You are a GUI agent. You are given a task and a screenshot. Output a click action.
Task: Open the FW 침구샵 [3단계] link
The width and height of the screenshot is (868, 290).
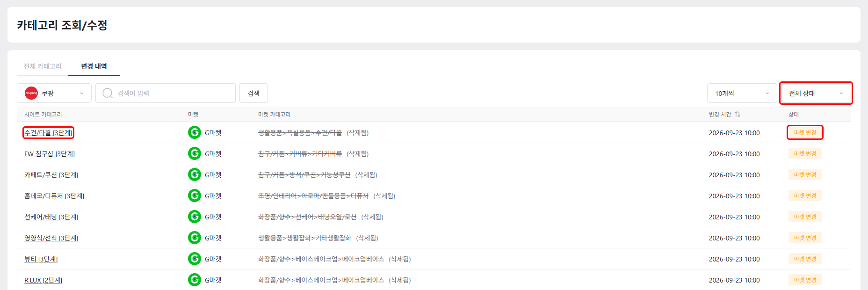click(x=50, y=154)
